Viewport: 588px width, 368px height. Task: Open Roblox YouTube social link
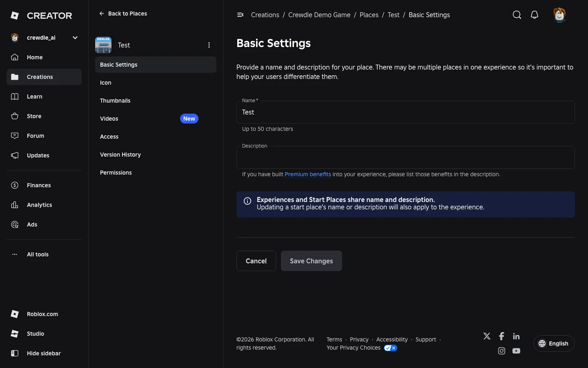pos(516,351)
